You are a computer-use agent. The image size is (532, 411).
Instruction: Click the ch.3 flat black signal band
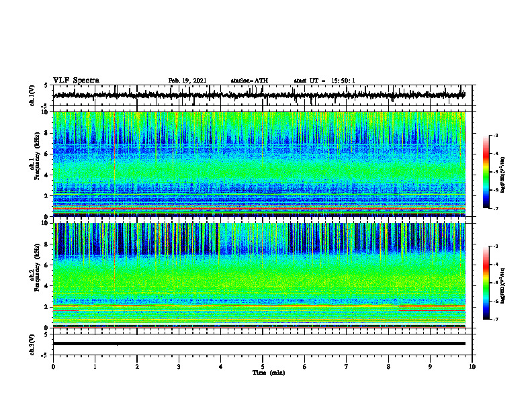(259, 344)
